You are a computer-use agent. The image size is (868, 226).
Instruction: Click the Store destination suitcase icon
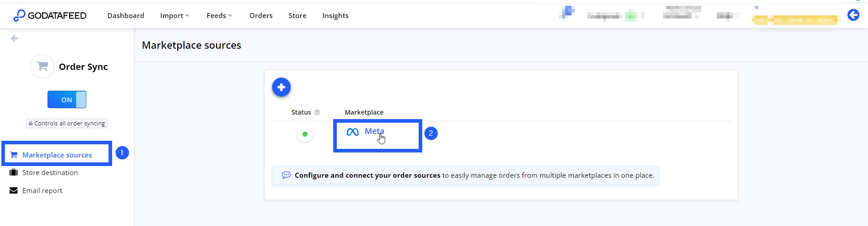pyautogui.click(x=14, y=172)
